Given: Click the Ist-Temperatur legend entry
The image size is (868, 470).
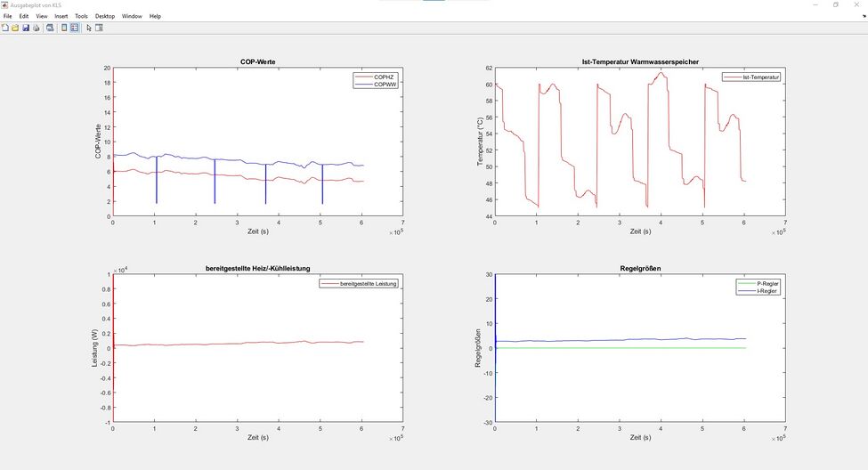Looking at the screenshot, I should 761,77.
